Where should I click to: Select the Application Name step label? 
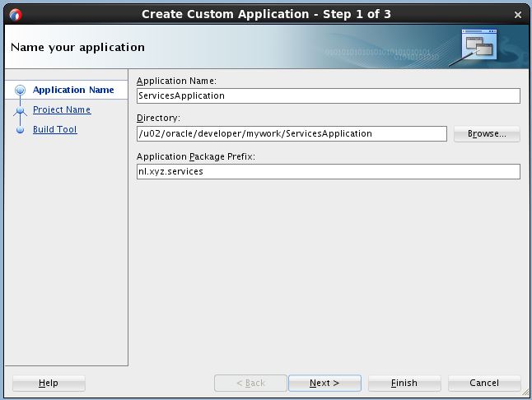[73, 90]
